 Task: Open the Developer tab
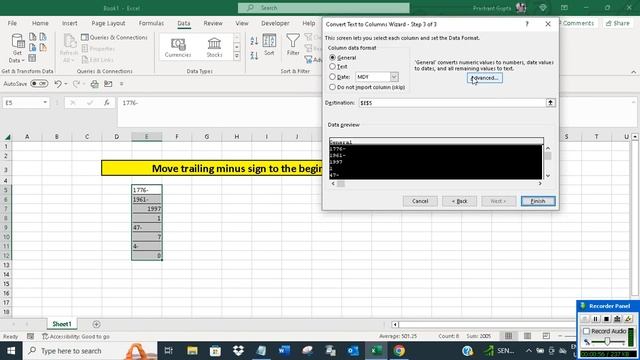click(275, 23)
